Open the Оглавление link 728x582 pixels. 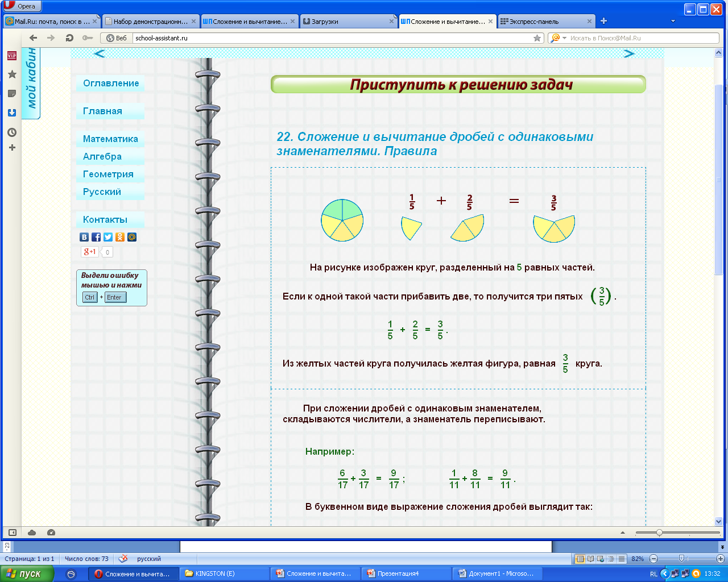point(111,84)
